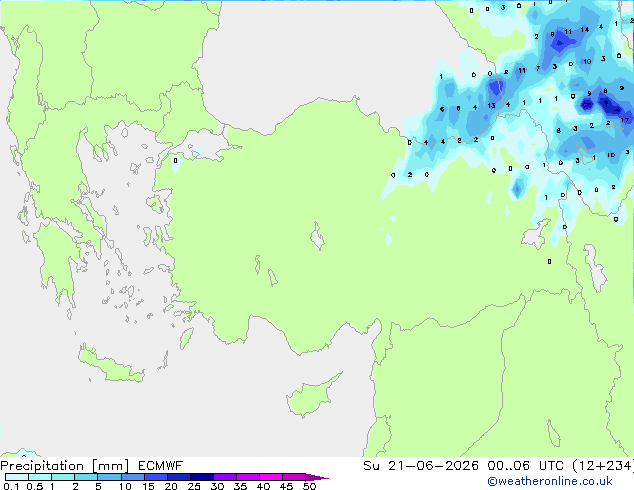Click the '14' precipitation value on map

[x=584, y=30]
